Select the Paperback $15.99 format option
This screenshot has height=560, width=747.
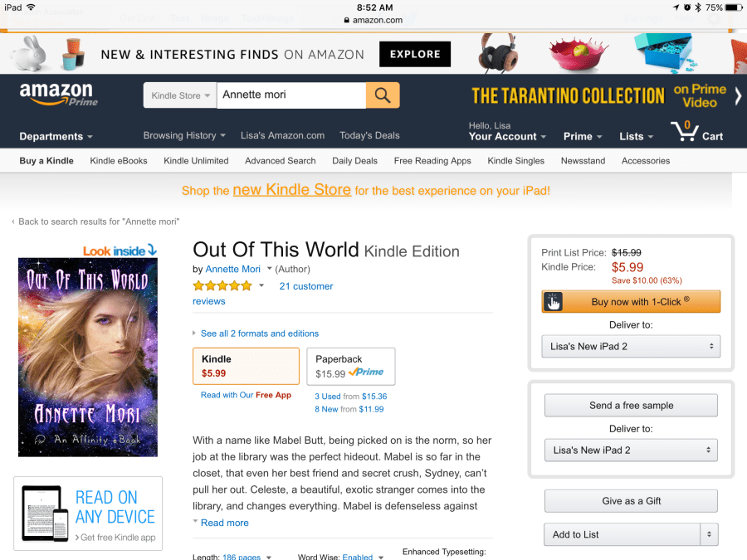tap(350, 366)
